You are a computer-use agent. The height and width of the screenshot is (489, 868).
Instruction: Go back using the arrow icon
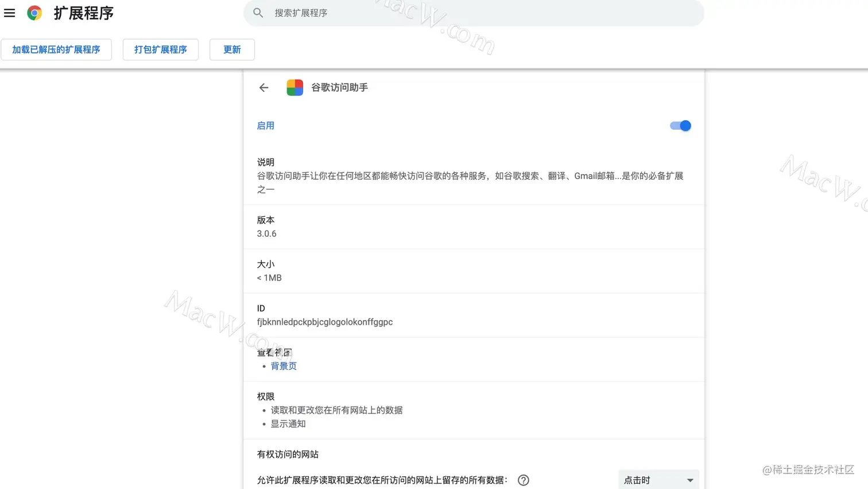coord(263,87)
